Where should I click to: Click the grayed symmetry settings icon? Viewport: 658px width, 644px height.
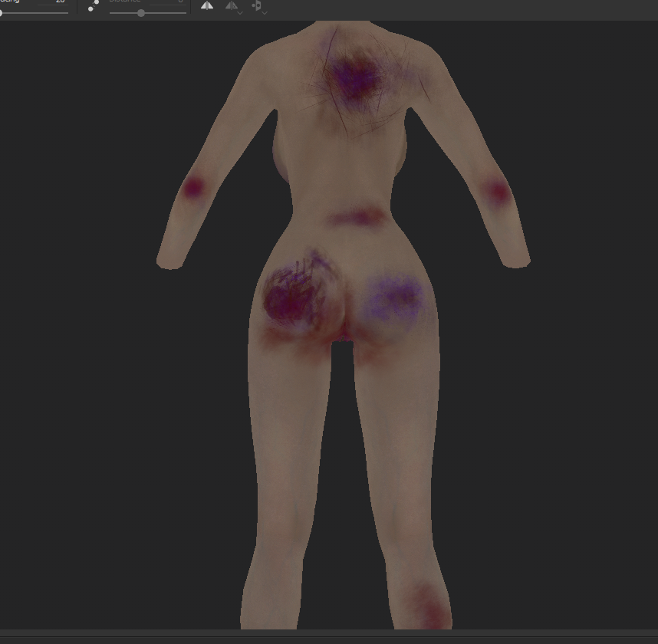[232, 5]
